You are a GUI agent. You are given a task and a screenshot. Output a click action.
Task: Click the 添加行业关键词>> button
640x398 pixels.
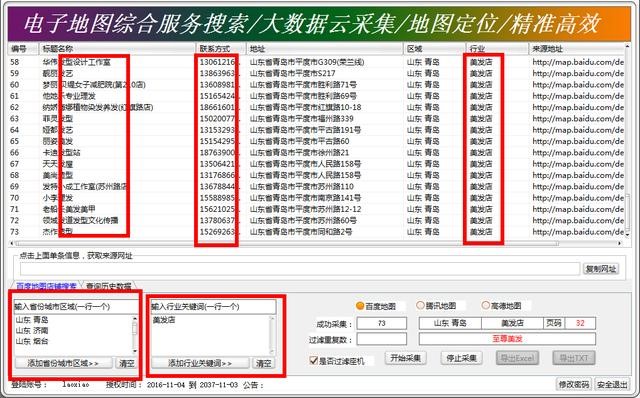tap(200, 363)
